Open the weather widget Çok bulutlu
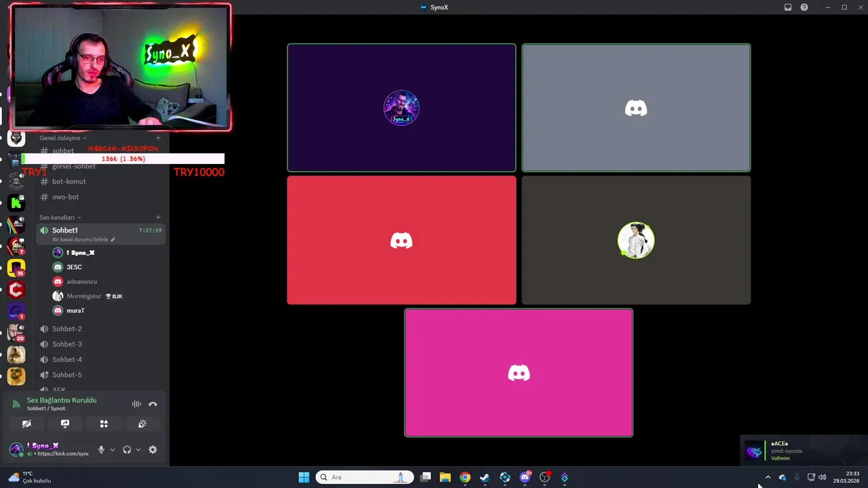The image size is (868, 488). point(31,477)
